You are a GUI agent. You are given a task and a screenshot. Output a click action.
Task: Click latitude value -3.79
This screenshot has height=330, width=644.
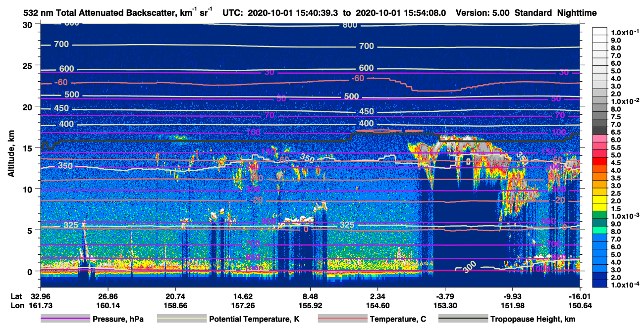(445, 296)
